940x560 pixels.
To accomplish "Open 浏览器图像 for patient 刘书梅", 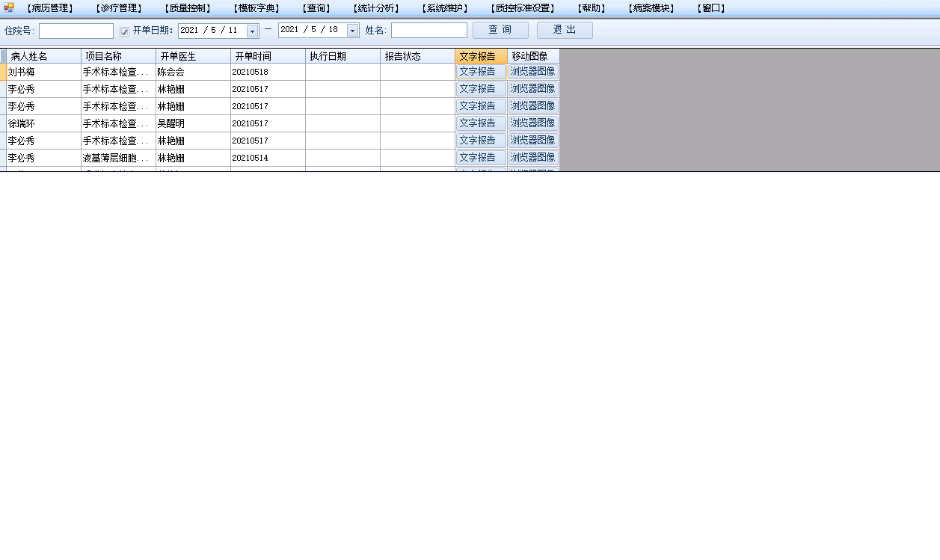I will (x=533, y=72).
